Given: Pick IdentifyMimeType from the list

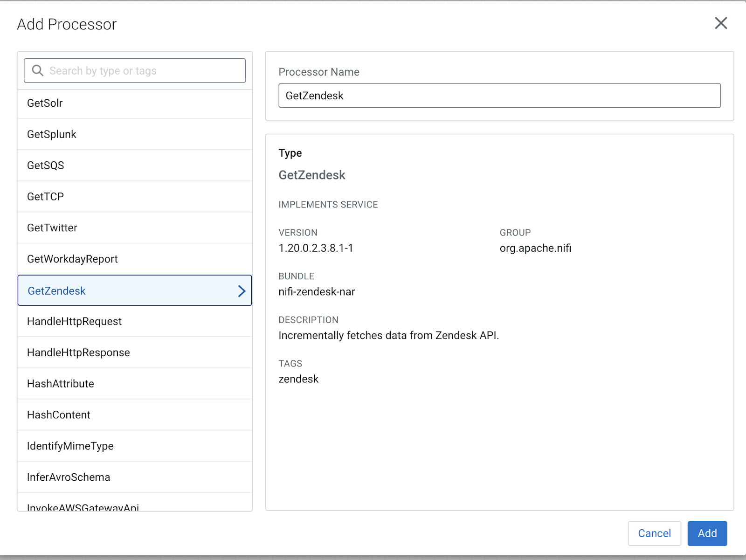Looking at the screenshot, I should point(135,446).
